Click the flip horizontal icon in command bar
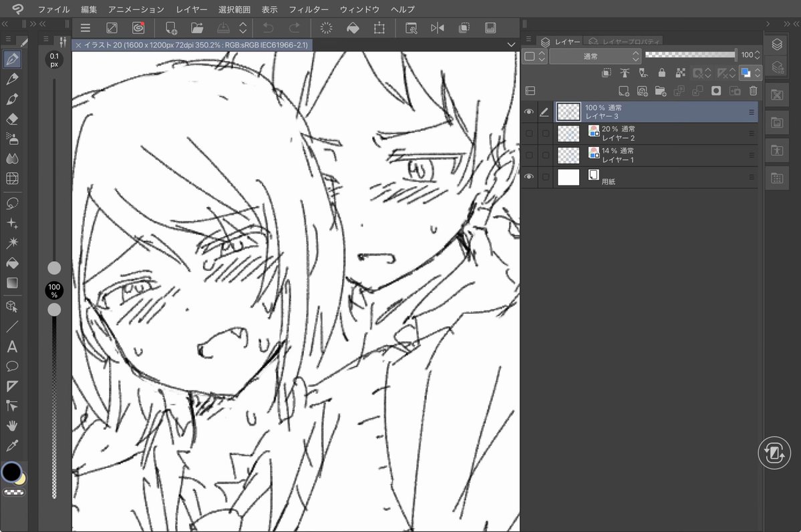 pos(438,28)
